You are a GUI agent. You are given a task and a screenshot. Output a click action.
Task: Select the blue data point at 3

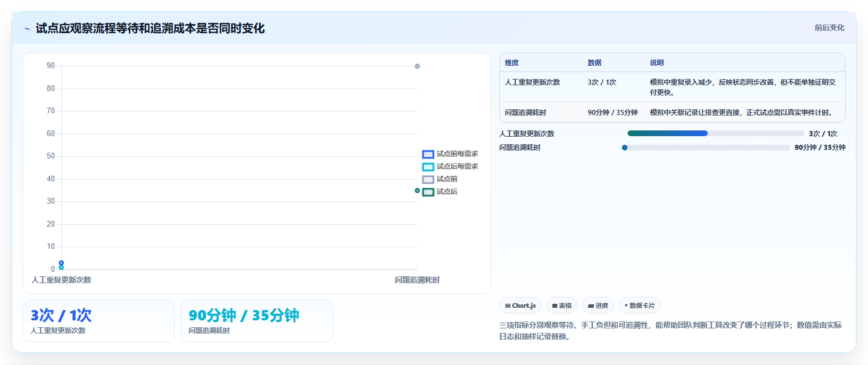(61, 263)
